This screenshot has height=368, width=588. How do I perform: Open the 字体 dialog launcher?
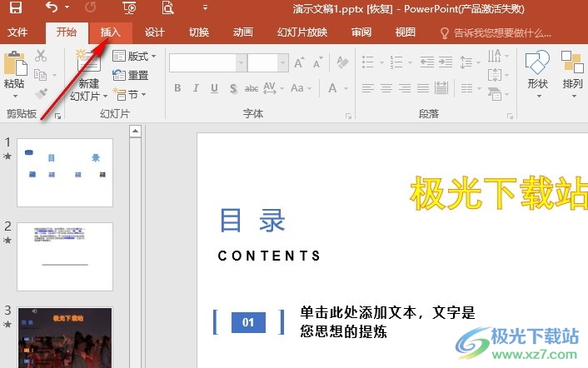[348, 117]
